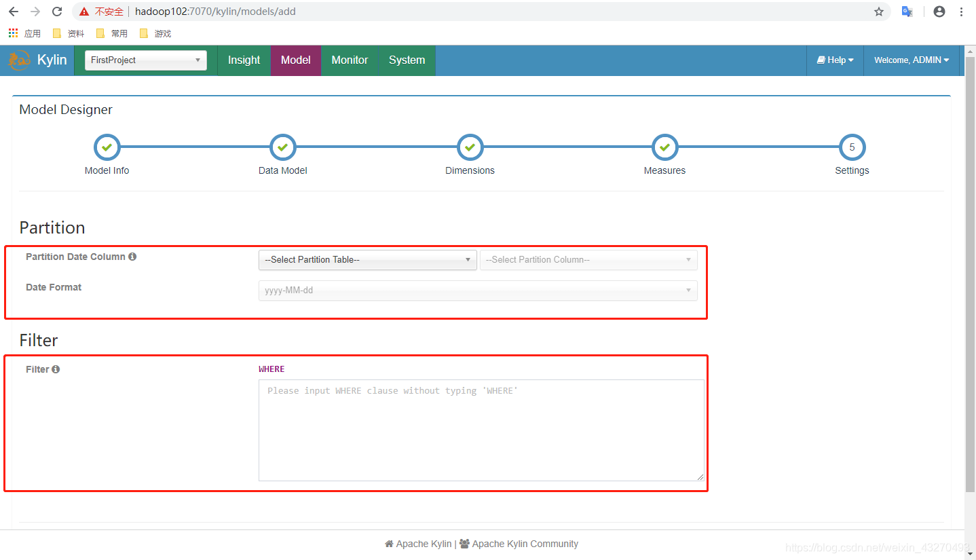Switch to the System tab
Screen dimensions: 976x560
[407, 60]
